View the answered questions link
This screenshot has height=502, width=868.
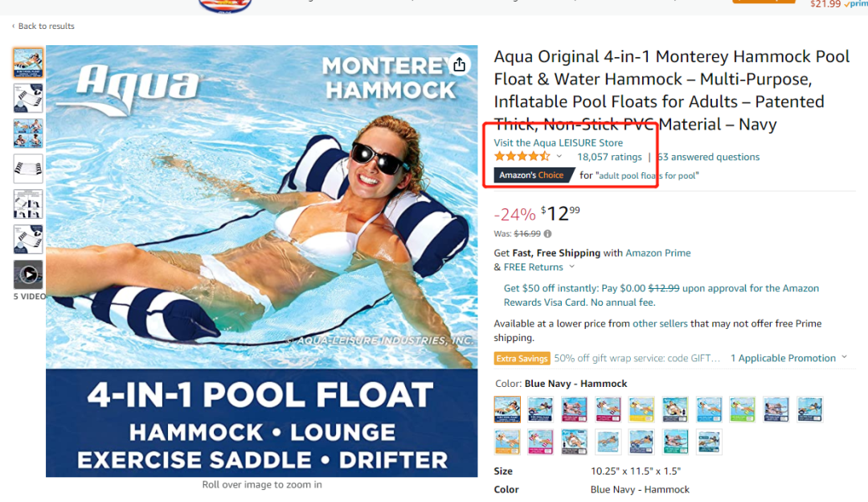[x=709, y=157]
